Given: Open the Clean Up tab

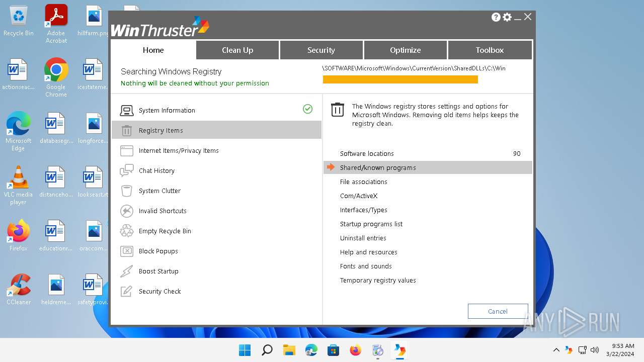Looking at the screenshot, I should (237, 50).
